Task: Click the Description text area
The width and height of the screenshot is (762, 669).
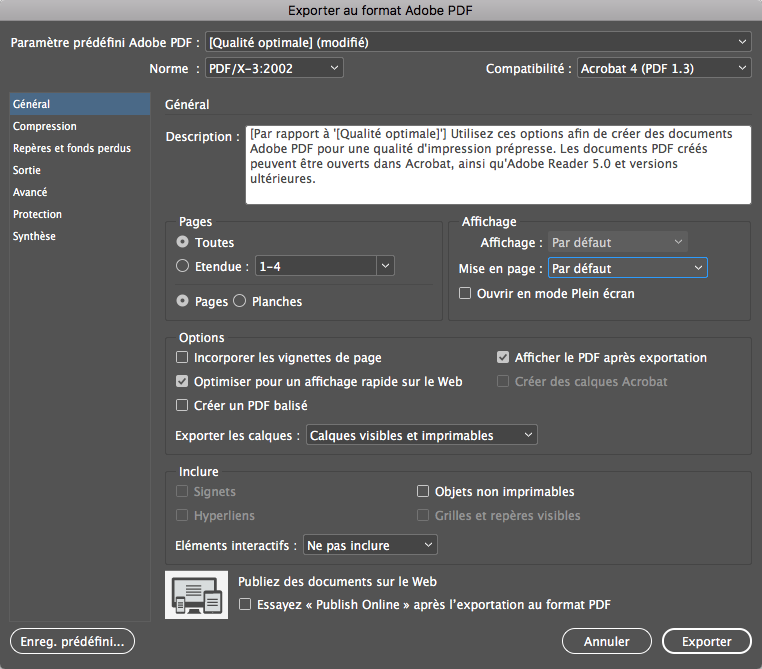Action: pyautogui.click(x=498, y=164)
